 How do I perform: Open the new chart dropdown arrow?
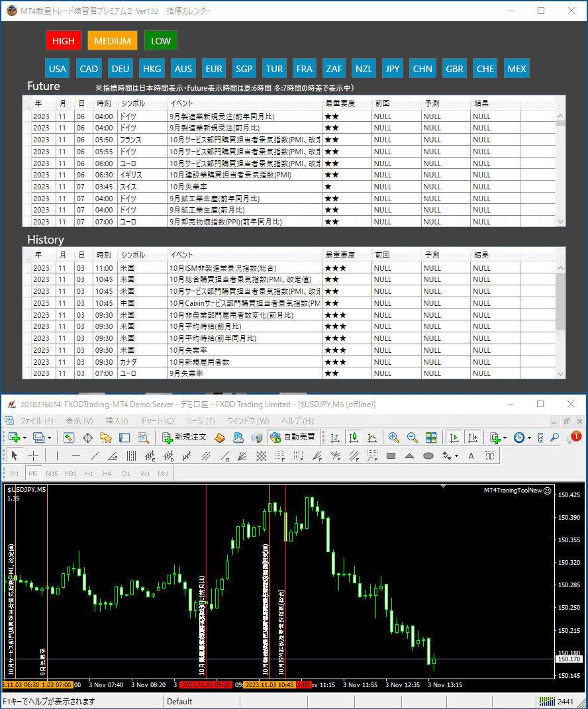click(24, 438)
